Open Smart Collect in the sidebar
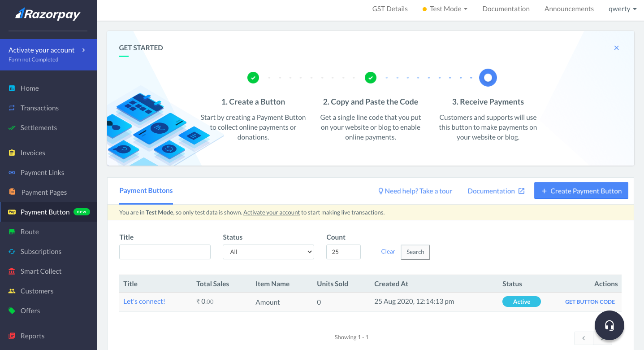The image size is (644, 350). tap(41, 271)
